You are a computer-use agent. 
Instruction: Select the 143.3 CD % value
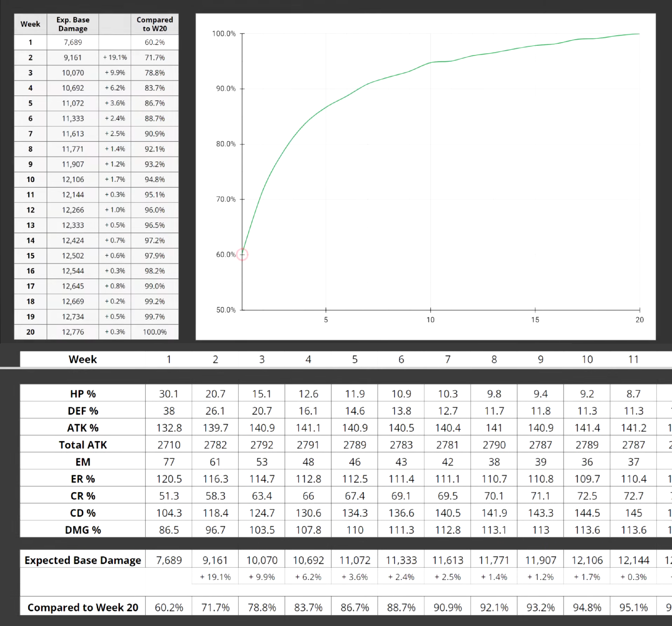pos(541,513)
